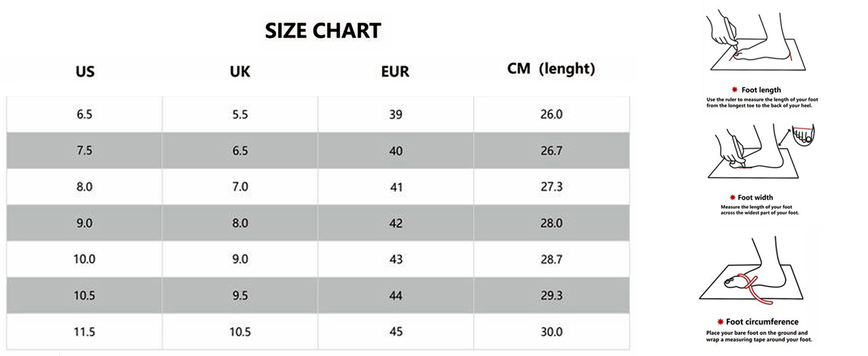Select the EUR 40 size cell

click(x=395, y=151)
